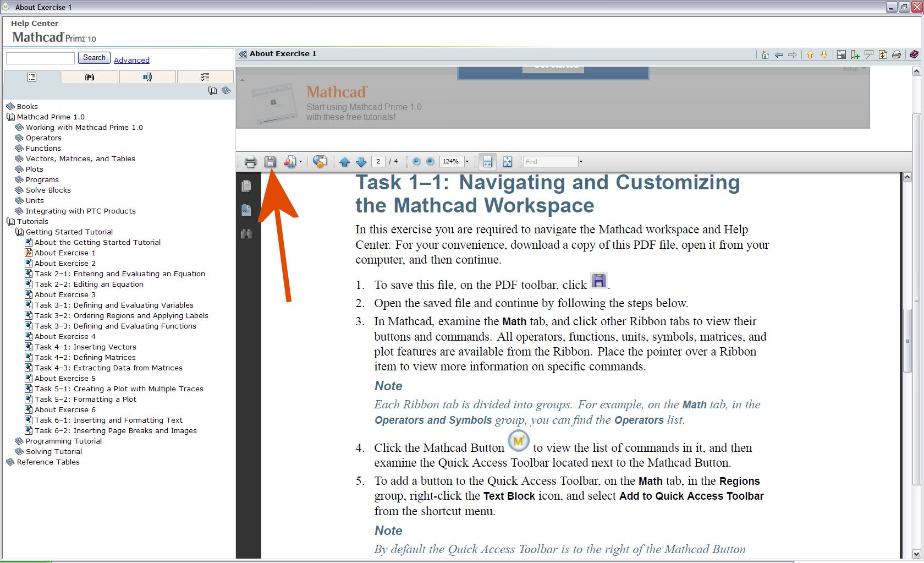The image size is (924, 563).
Task: Switch to the Contents tab
Action: coord(32,77)
